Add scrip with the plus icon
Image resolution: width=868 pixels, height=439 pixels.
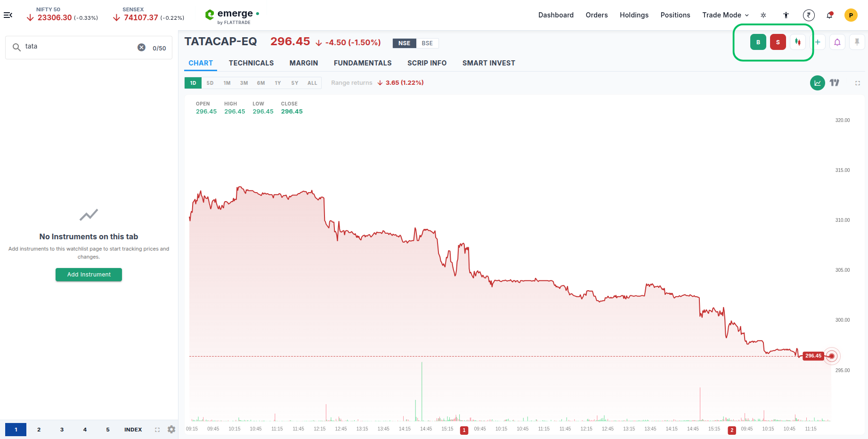click(x=818, y=42)
